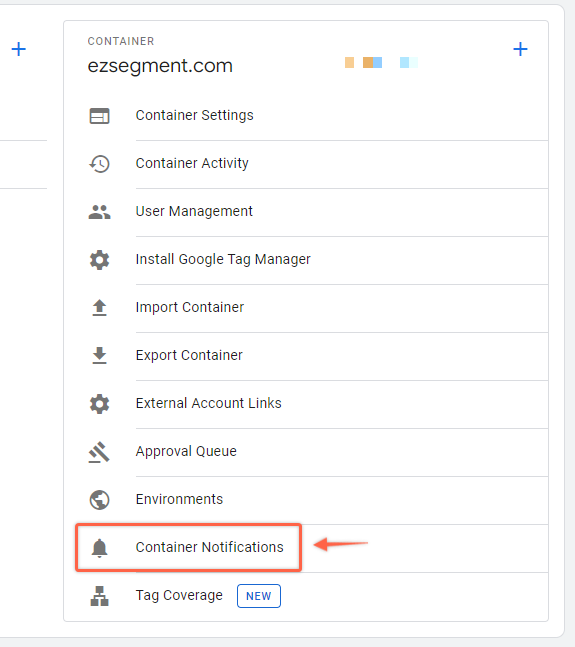Click the Container Settings window icon

tap(99, 116)
